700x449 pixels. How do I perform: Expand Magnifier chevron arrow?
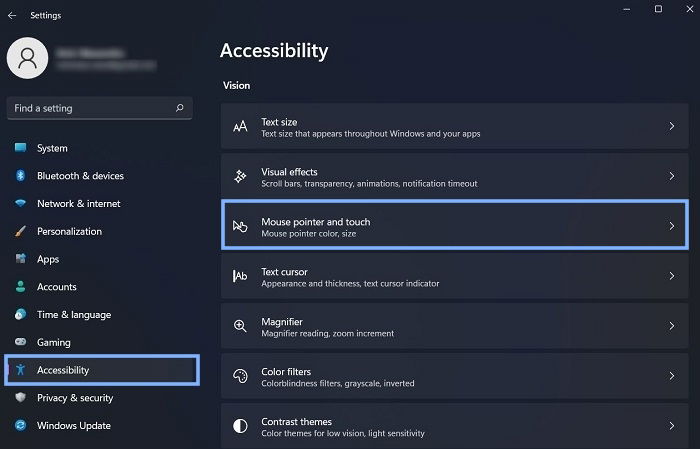pyautogui.click(x=671, y=326)
